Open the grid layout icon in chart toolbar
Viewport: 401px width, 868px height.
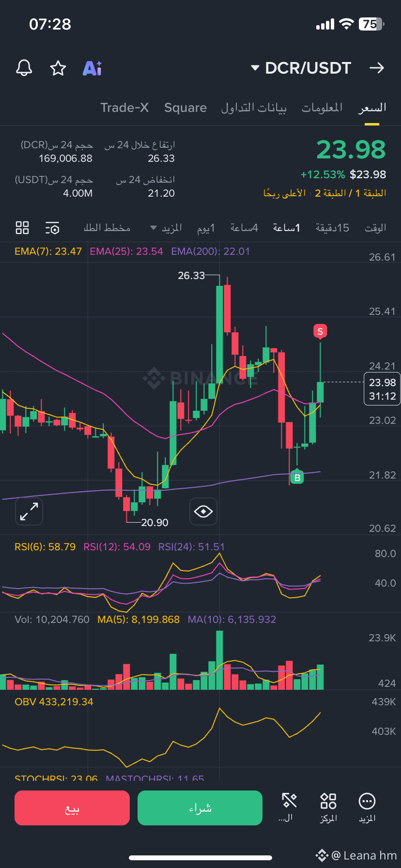[x=22, y=228]
